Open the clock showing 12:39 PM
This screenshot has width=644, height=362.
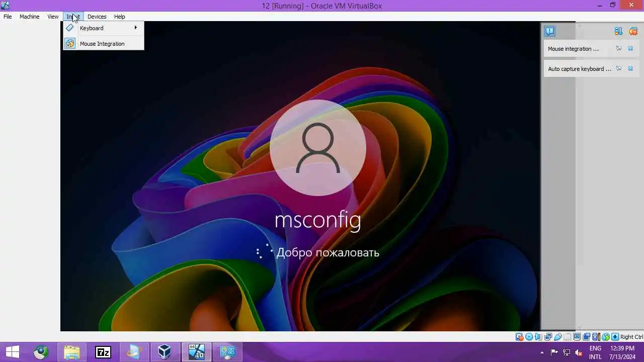622,352
